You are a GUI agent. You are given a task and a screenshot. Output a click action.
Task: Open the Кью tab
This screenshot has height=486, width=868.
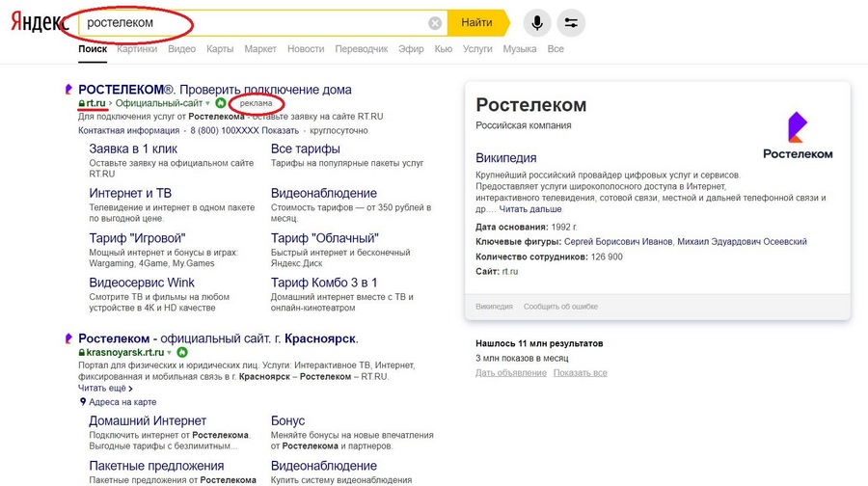(x=443, y=49)
